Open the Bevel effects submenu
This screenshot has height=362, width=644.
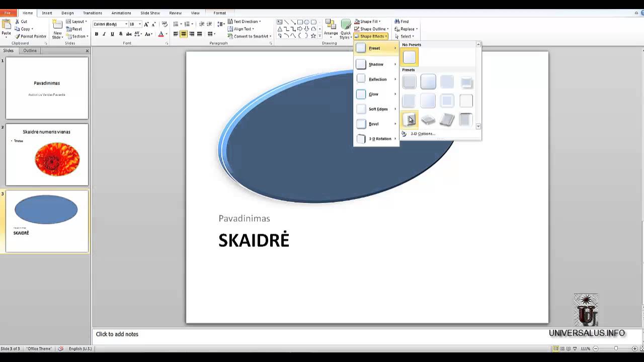[x=376, y=124]
